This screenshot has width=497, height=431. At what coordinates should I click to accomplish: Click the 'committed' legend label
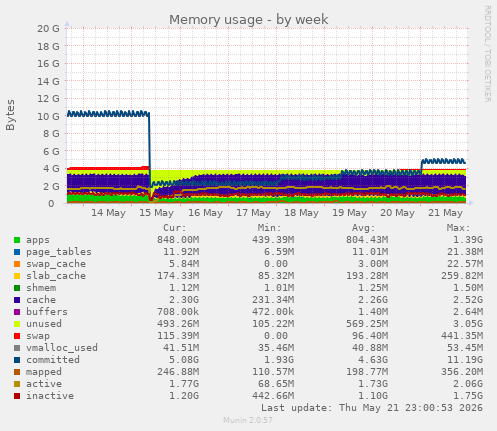pyautogui.click(x=53, y=360)
